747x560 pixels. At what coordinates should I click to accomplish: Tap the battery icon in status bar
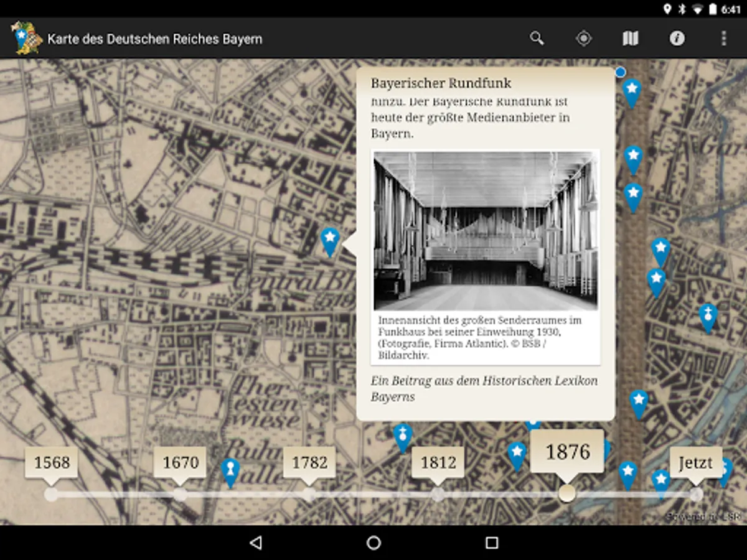pos(713,9)
